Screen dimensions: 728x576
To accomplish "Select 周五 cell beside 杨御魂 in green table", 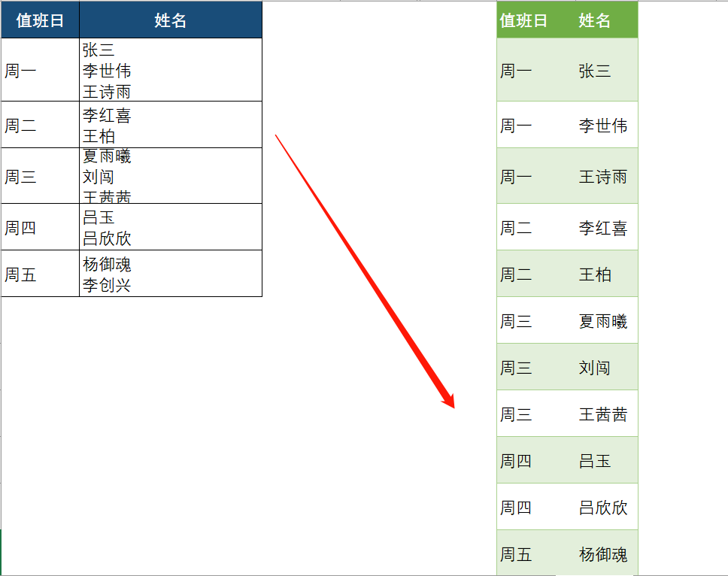I will coord(535,553).
